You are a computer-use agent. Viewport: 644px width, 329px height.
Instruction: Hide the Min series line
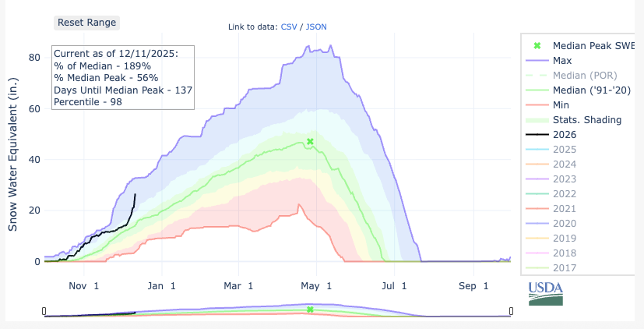(561, 104)
